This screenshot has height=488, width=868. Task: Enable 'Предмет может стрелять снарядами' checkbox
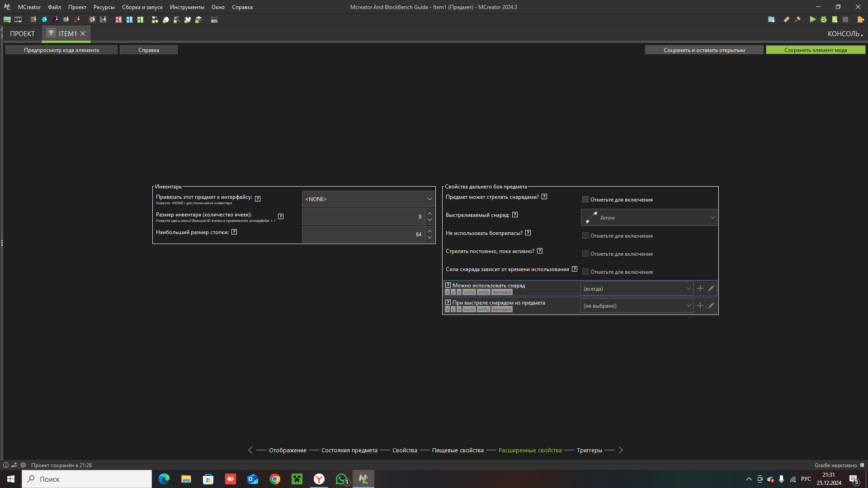(x=585, y=199)
